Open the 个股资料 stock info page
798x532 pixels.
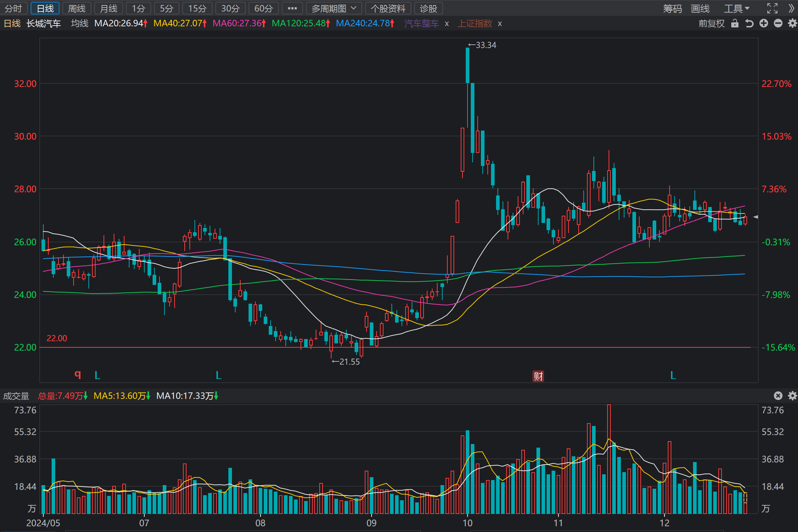click(x=388, y=8)
